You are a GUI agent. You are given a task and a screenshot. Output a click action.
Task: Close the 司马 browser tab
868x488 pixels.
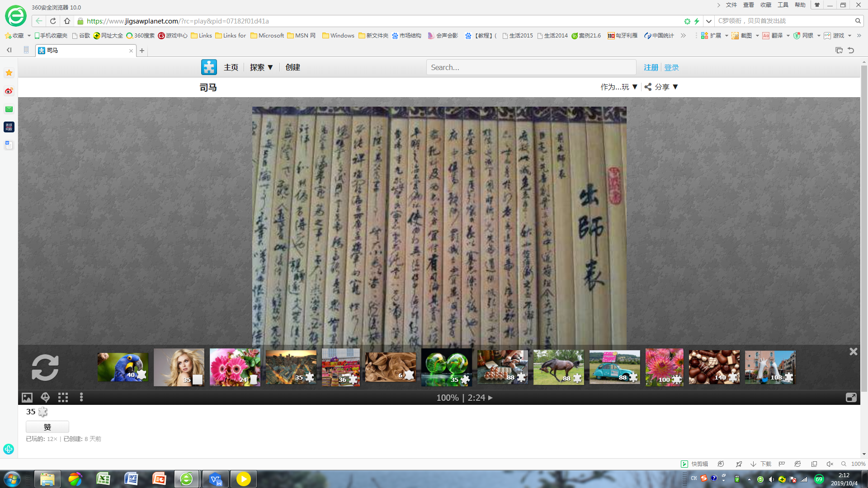click(131, 51)
